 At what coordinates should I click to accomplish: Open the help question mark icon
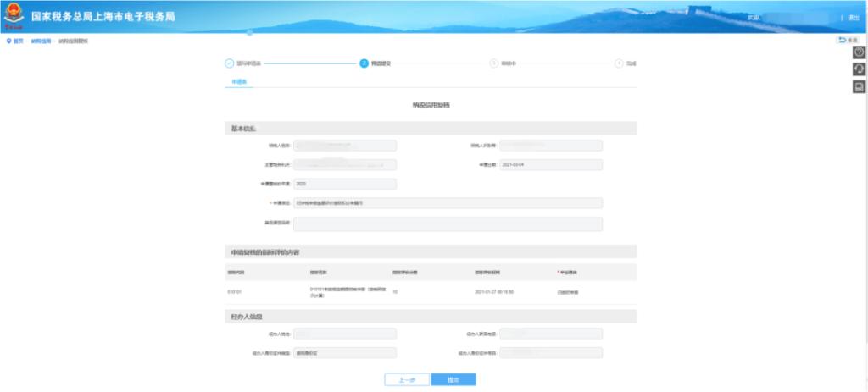point(859,52)
